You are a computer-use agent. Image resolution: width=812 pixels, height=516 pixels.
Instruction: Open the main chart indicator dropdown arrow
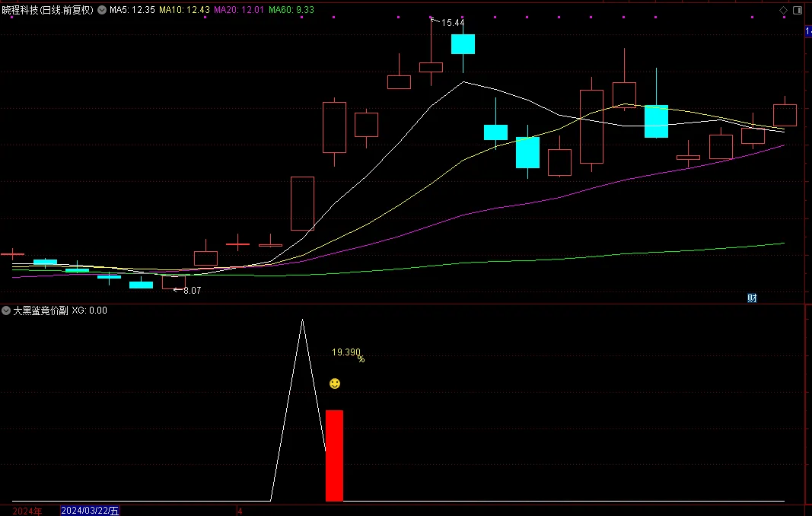102,10
